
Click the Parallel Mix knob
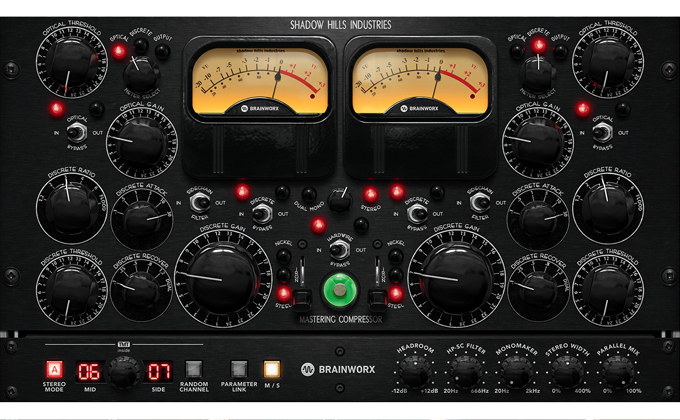click(x=618, y=371)
